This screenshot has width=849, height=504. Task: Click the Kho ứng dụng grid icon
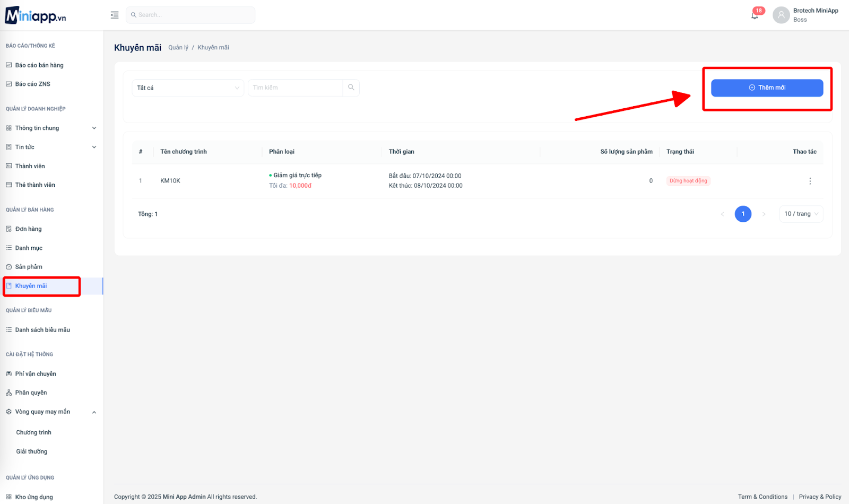coord(8,497)
